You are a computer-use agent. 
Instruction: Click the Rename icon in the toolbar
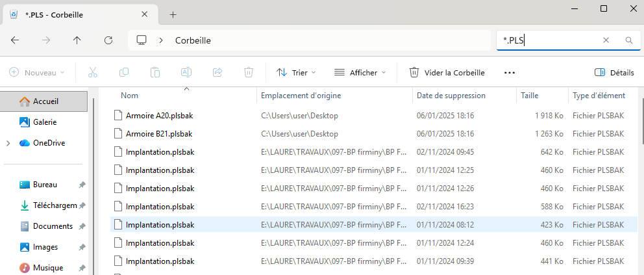[186, 73]
